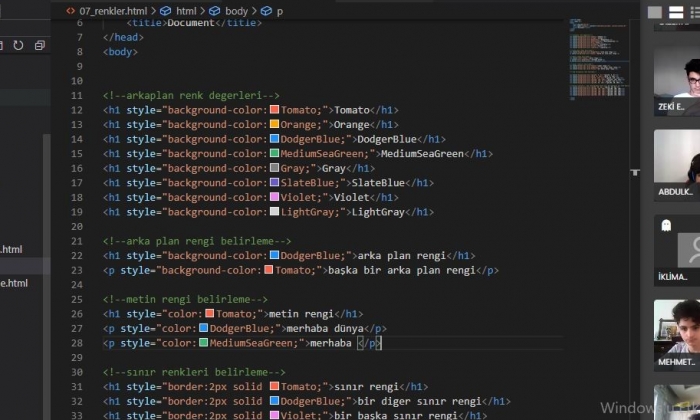Click the panel divider collapse handle
The width and height of the screenshot is (700, 420).
pyautogui.click(x=634, y=172)
